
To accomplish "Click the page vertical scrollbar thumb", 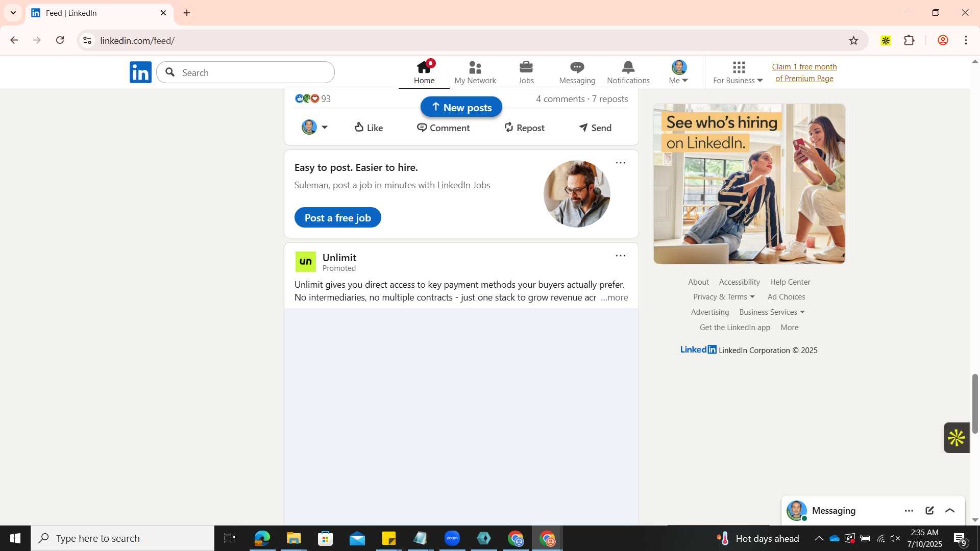I will [x=975, y=404].
